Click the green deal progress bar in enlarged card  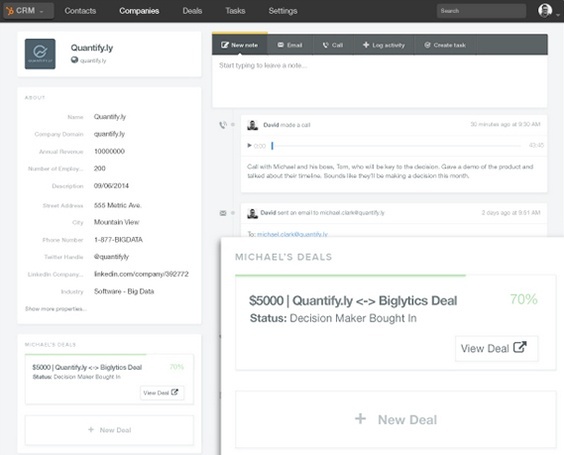click(x=350, y=275)
